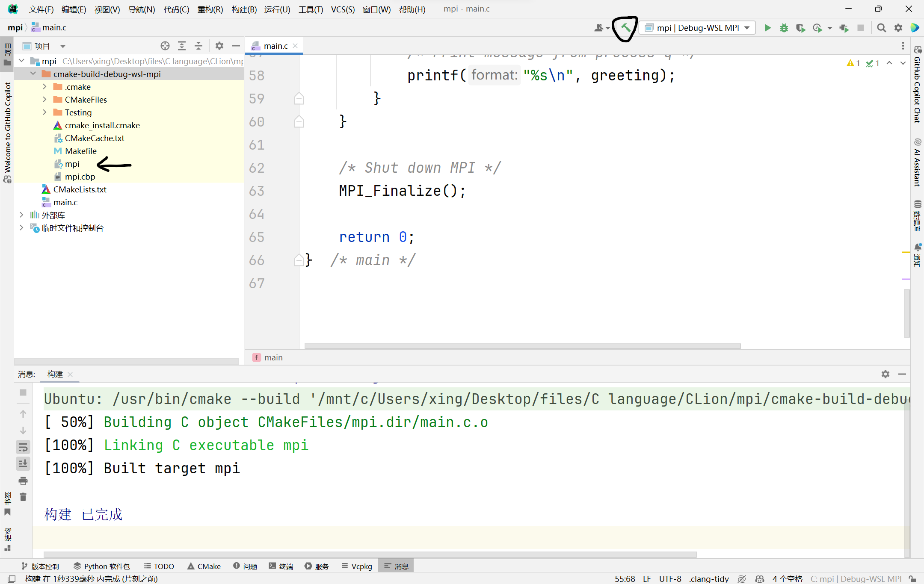The height and width of the screenshot is (584, 924).
Task: Open 版本控制 tool window
Action: pyautogui.click(x=40, y=566)
